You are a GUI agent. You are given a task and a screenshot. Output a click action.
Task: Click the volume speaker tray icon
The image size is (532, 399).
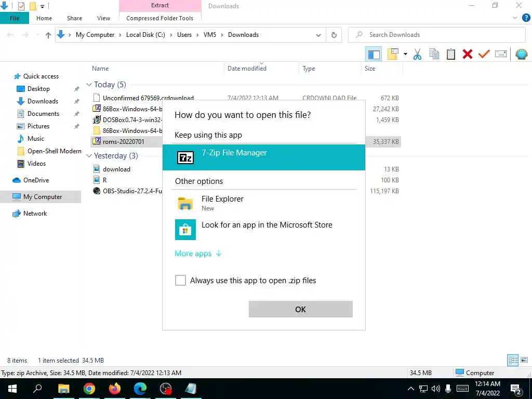pyautogui.click(x=436, y=389)
